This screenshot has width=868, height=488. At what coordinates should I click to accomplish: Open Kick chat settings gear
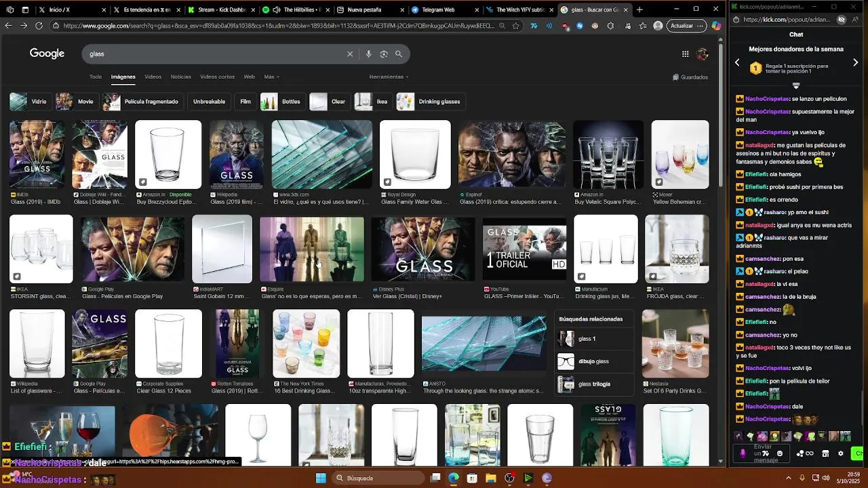click(x=841, y=453)
